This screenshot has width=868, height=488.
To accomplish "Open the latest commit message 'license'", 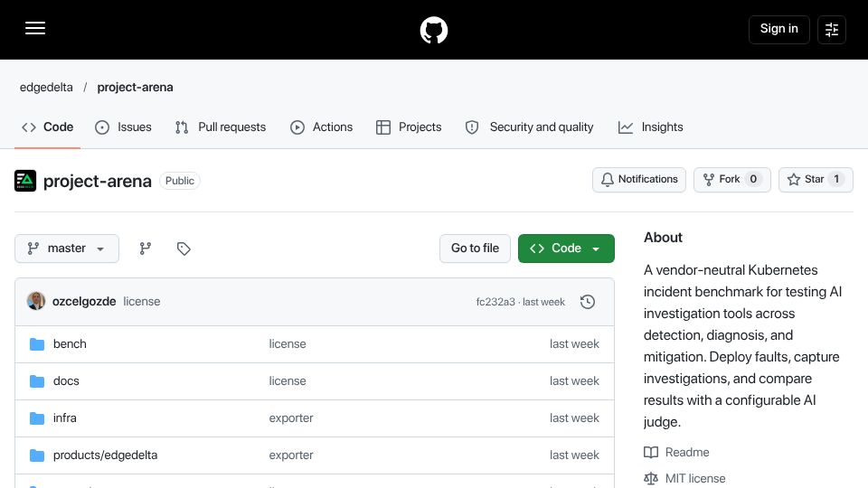I will coord(142,302).
